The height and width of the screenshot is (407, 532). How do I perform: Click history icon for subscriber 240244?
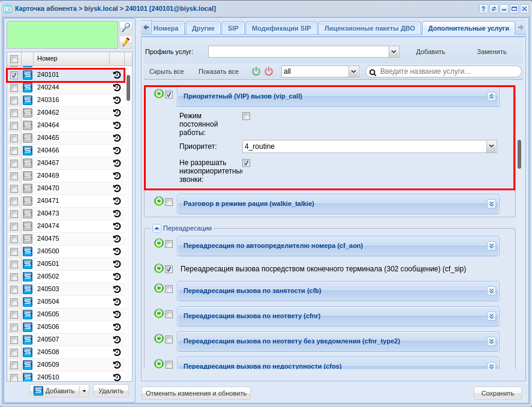pyautogui.click(x=117, y=88)
